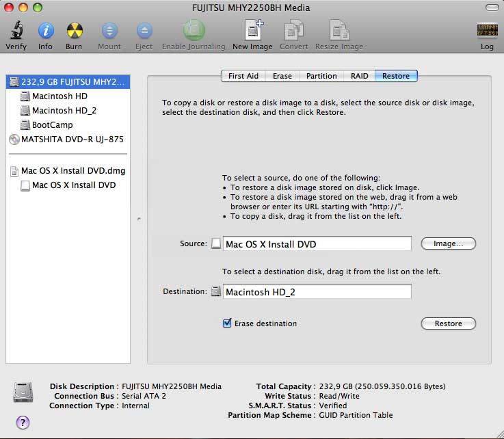Viewport: 504px width, 439px height.
Task: Select Mac OS X Install DVD.dmg image
Action: [68, 171]
